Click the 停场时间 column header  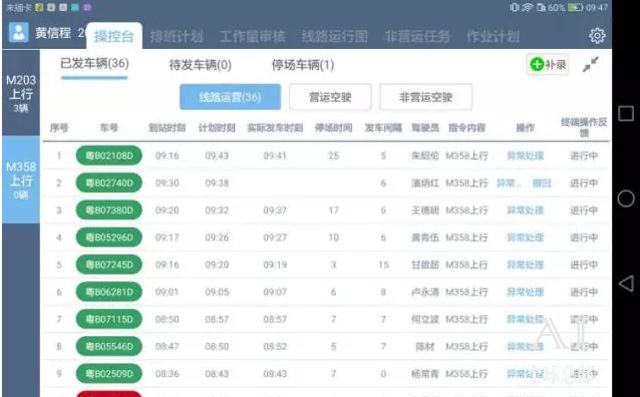click(x=333, y=128)
